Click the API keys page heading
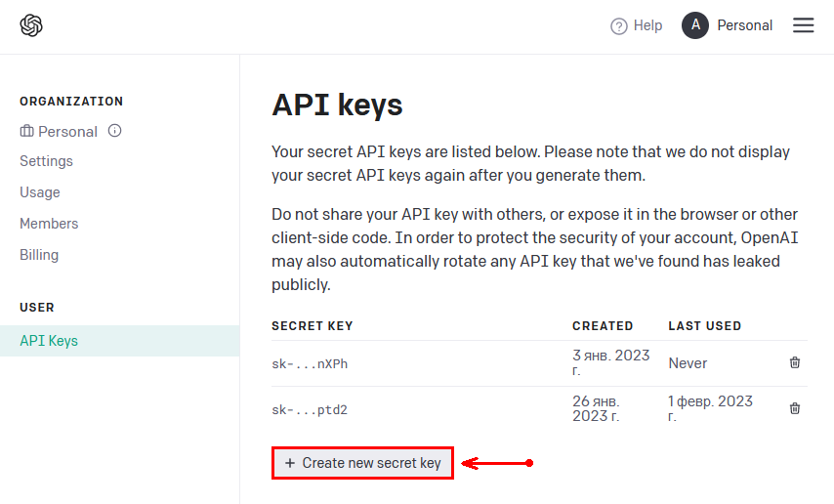The height and width of the screenshot is (504, 834). (x=337, y=105)
